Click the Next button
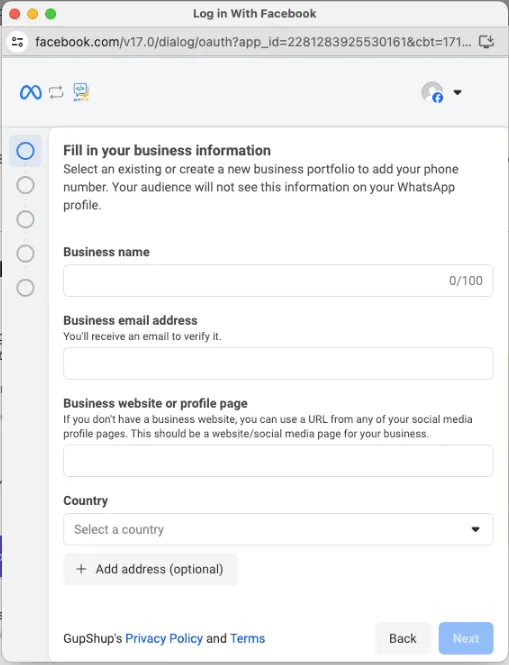 click(x=466, y=638)
